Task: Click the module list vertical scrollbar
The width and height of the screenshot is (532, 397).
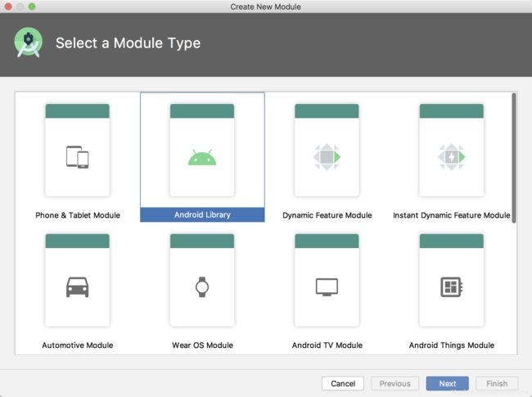Action: 514,158
